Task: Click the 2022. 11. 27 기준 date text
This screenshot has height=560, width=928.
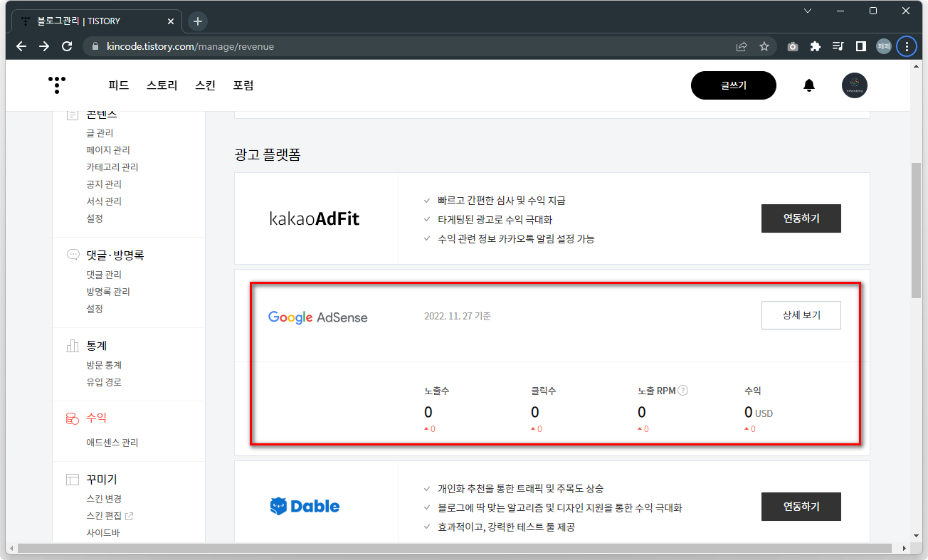Action: coord(458,316)
